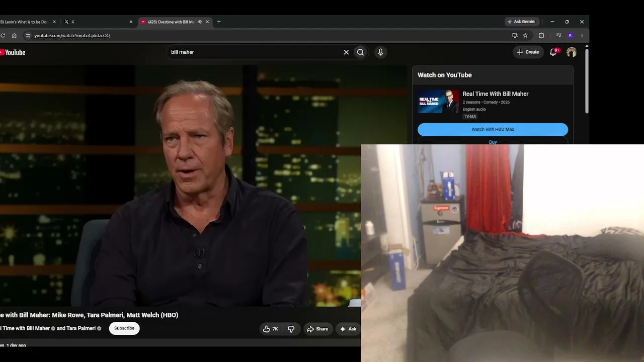The width and height of the screenshot is (644, 362).
Task: Click the 'Watch on YouTube' heading
Action: pos(445,75)
